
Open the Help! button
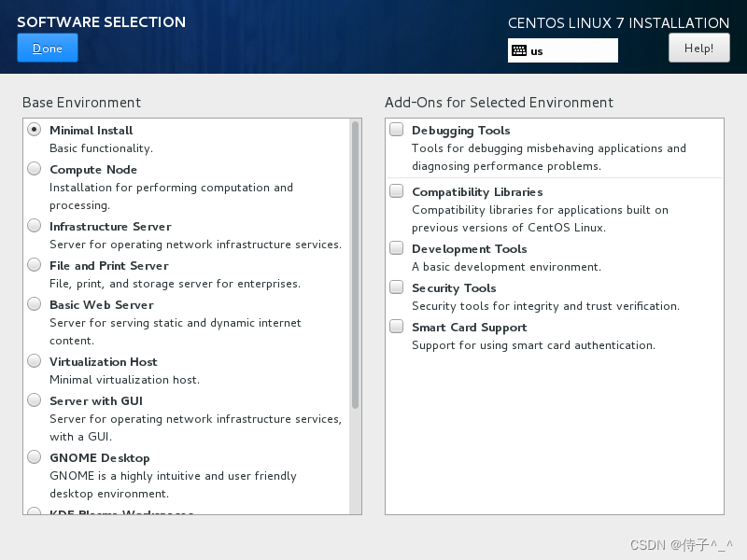698,48
